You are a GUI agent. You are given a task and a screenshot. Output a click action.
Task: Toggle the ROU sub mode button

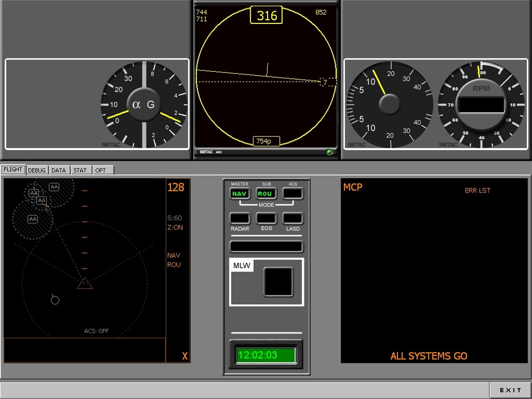[266, 194]
